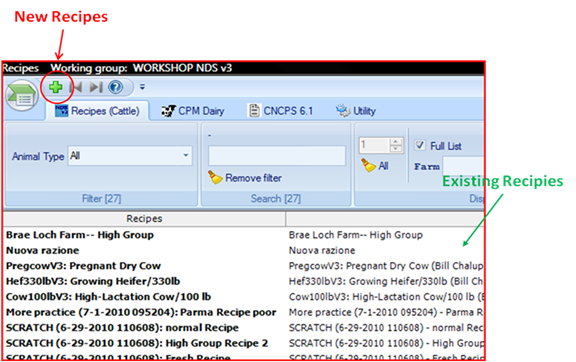576x362 pixels.
Task: Open the CPM Dairy tab
Action: (193, 111)
